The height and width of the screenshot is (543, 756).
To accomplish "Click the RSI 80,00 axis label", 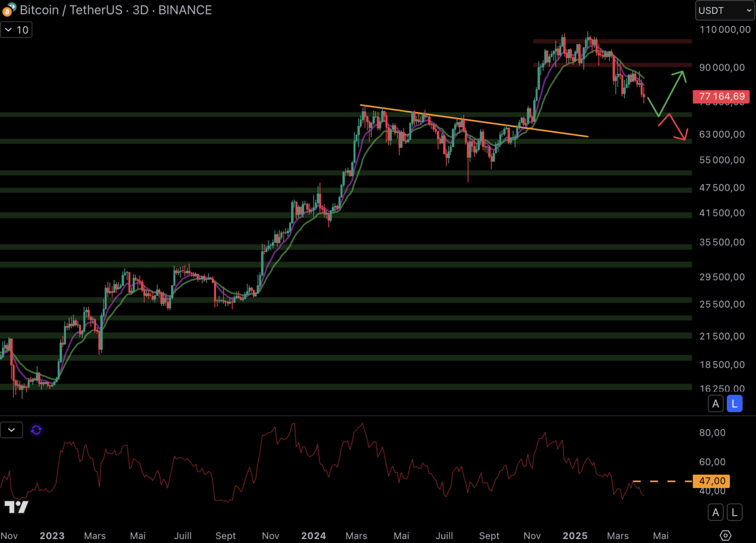I will click(x=712, y=433).
